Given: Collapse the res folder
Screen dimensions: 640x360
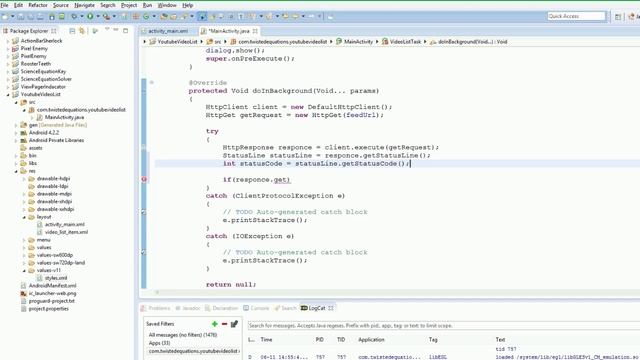Looking at the screenshot, I should point(16,171).
